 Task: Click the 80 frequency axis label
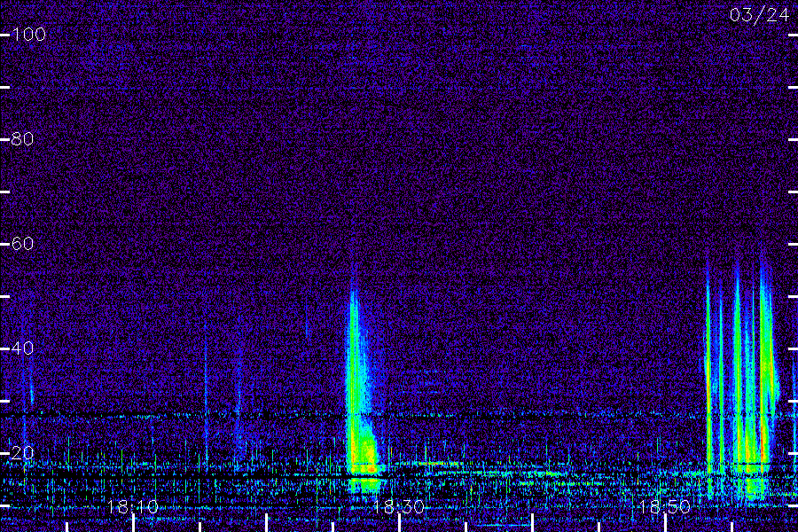pos(22,139)
